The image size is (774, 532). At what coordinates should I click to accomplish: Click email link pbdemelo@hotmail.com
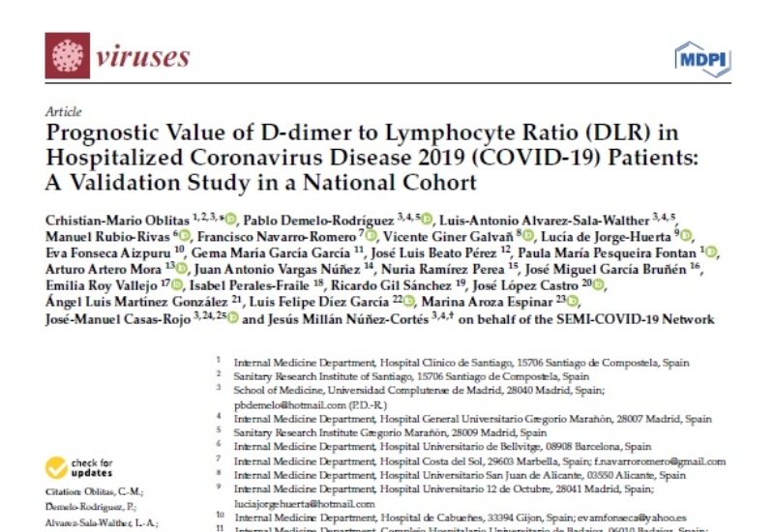[289, 405]
